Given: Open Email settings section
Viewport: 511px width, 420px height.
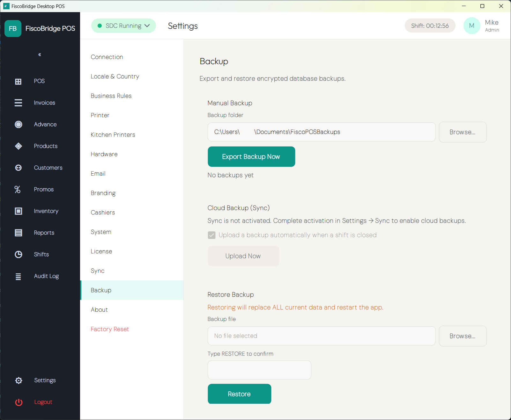Looking at the screenshot, I should [132, 174].
